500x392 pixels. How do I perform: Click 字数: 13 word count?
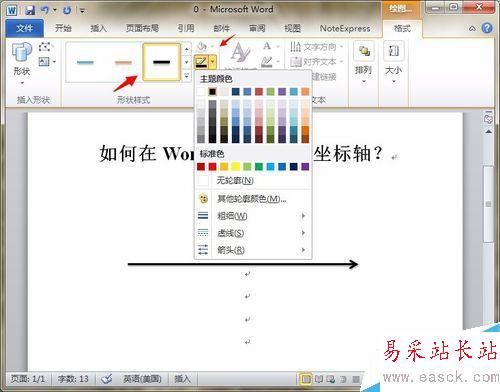click(73, 379)
